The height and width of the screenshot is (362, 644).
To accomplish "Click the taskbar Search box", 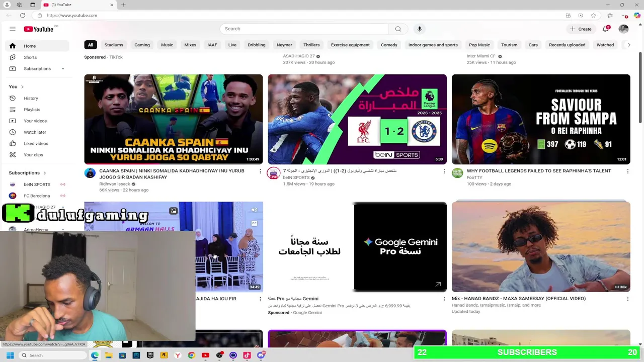I will pyautogui.click(x=53, y=355).
